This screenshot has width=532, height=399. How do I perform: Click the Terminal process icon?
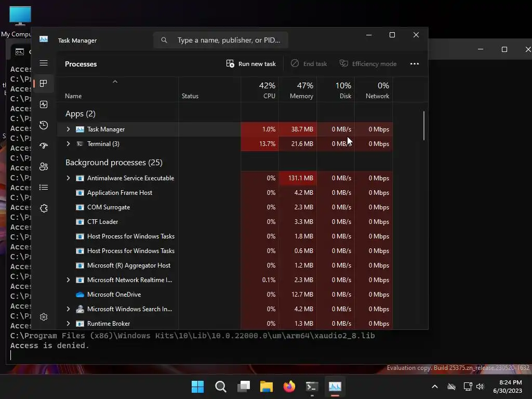(79, 144)
